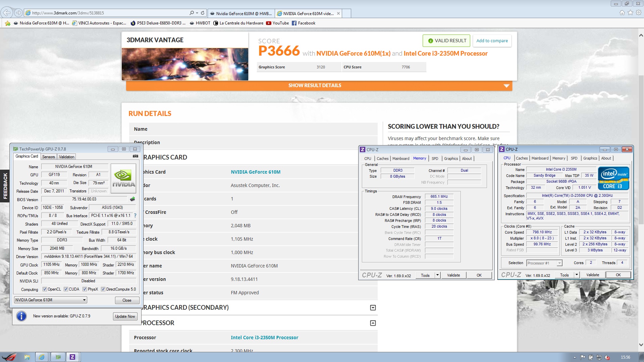Switch to Nvidia GeForce 610M @ HWB browser tab
The image size is (644, 362).
point(241,13)
